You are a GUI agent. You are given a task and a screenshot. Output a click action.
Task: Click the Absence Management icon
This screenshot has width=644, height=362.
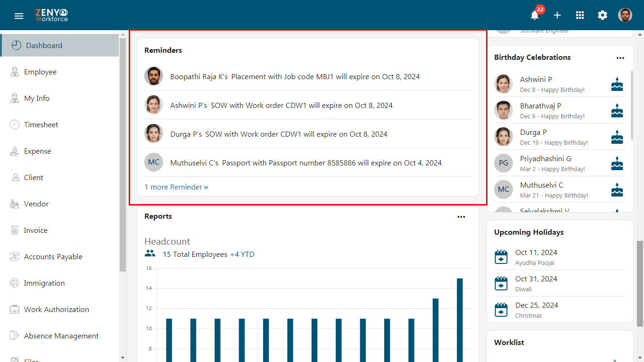tap(15, 336)
